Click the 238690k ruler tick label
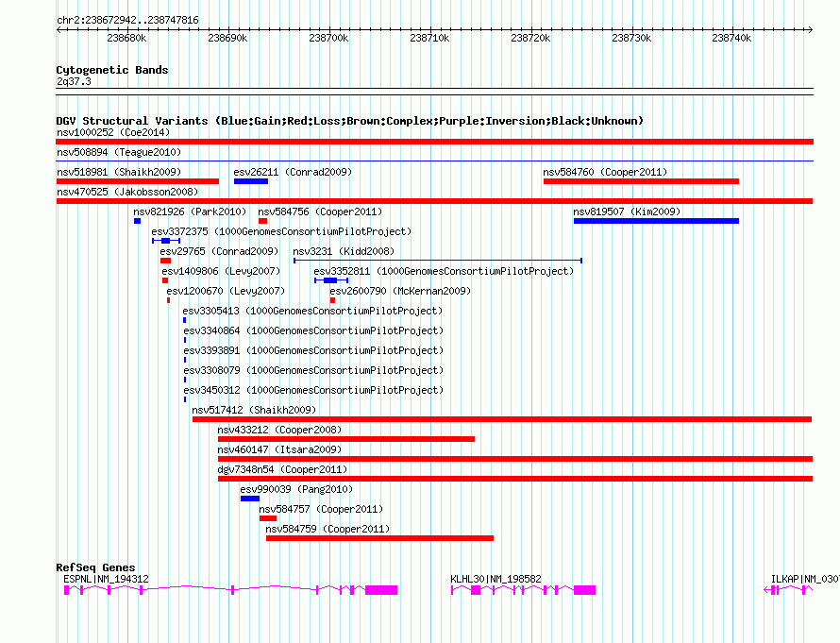Viewport: 840px width, 643px height. (227, 38)
